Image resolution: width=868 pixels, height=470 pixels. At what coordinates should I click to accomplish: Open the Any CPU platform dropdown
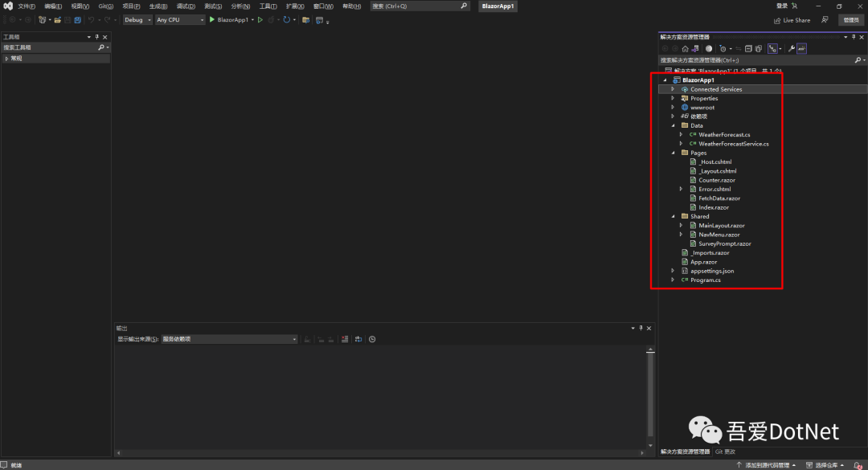[x=180, y=20]
